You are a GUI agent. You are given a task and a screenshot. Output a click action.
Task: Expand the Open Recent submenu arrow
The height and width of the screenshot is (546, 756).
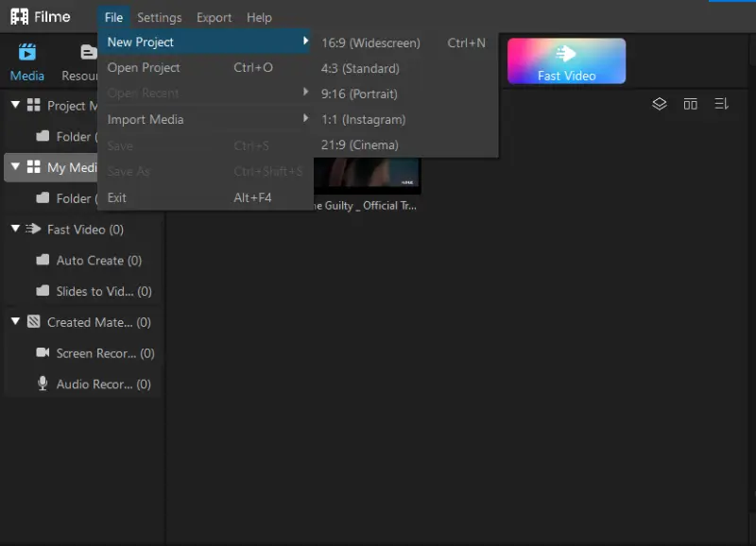click(305, 92)
